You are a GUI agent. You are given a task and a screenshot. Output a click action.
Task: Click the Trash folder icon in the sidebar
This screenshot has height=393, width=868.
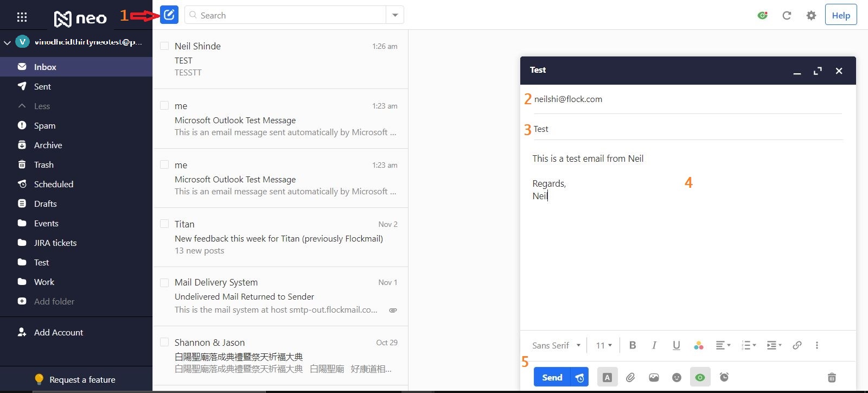pos(22,164)
